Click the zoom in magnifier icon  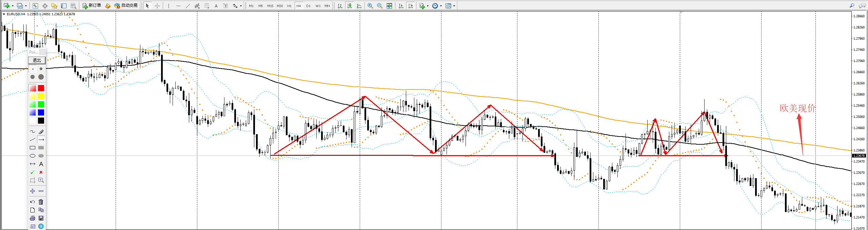(x=370, y=6)
